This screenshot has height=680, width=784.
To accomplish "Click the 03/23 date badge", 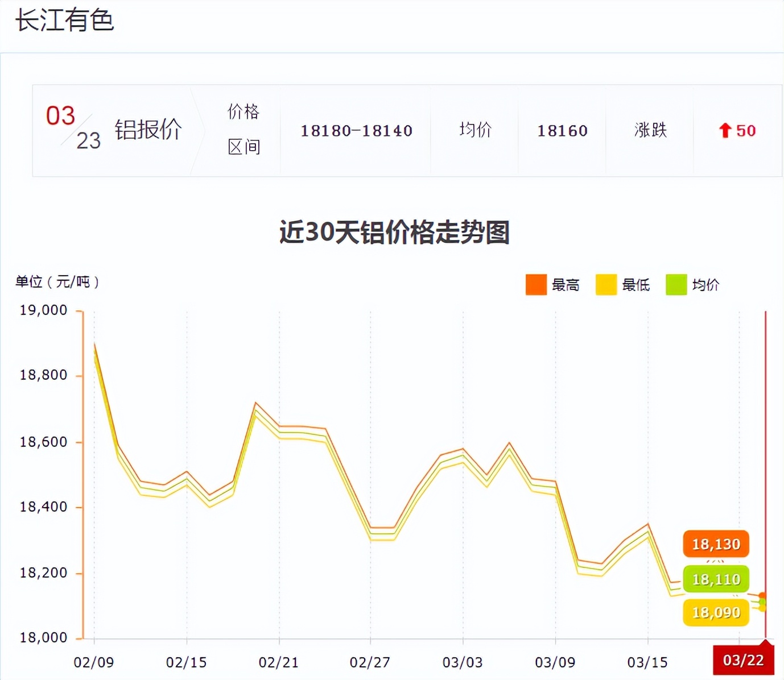I will [x=74, y=128].
